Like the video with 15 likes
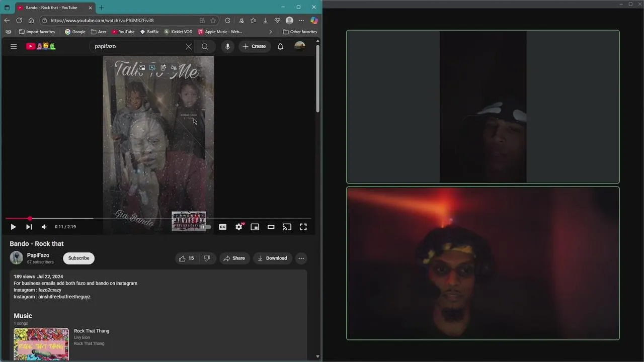 point(186,258)
